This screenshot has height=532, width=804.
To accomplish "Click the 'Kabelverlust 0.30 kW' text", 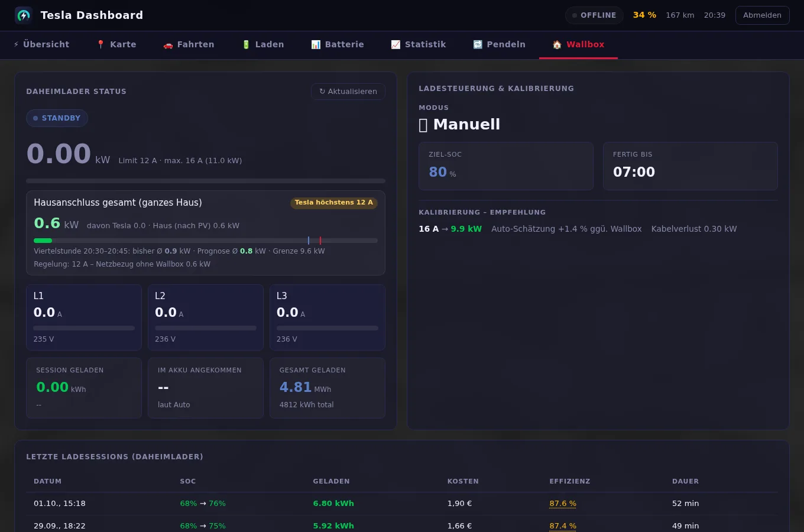I will pyautogui.click(x=694, y=229).
